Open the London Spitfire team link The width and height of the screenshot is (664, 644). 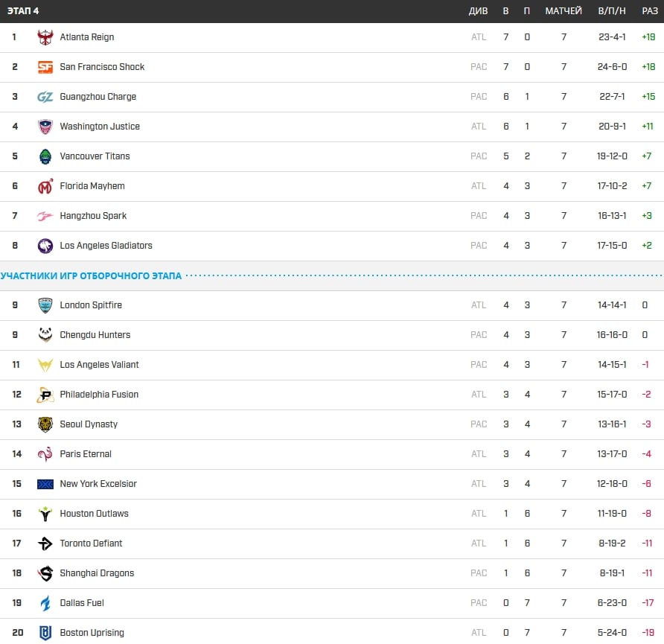[x=91, y=305]
